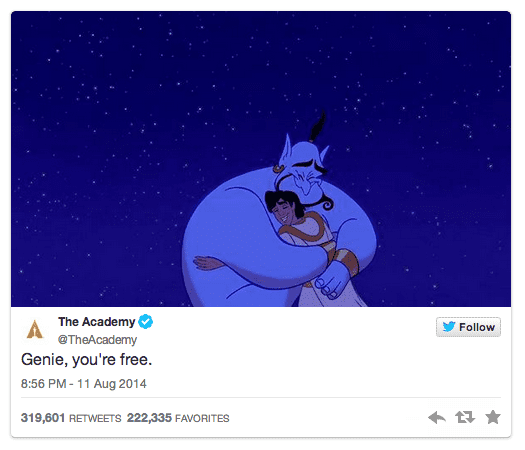Image resolution: width=525 pixels, height=450 pixels.
Task: Click the "Genie, you're free." tweet text
Action: click(x=86, y=360)
